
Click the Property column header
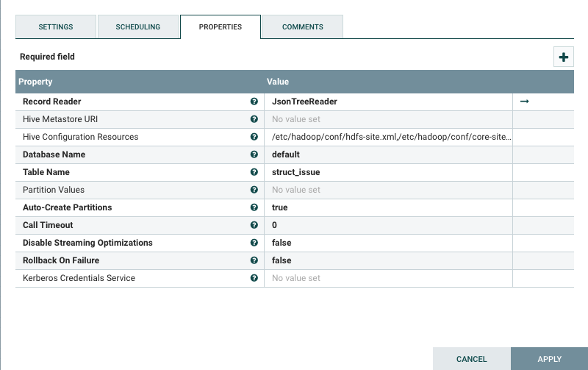tap(35, 82)
